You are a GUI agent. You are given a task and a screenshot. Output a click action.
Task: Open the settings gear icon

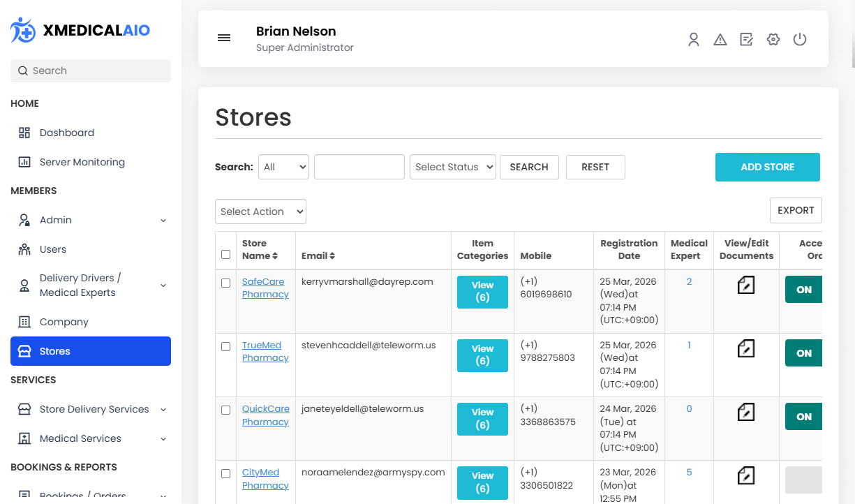click(773, 40)
